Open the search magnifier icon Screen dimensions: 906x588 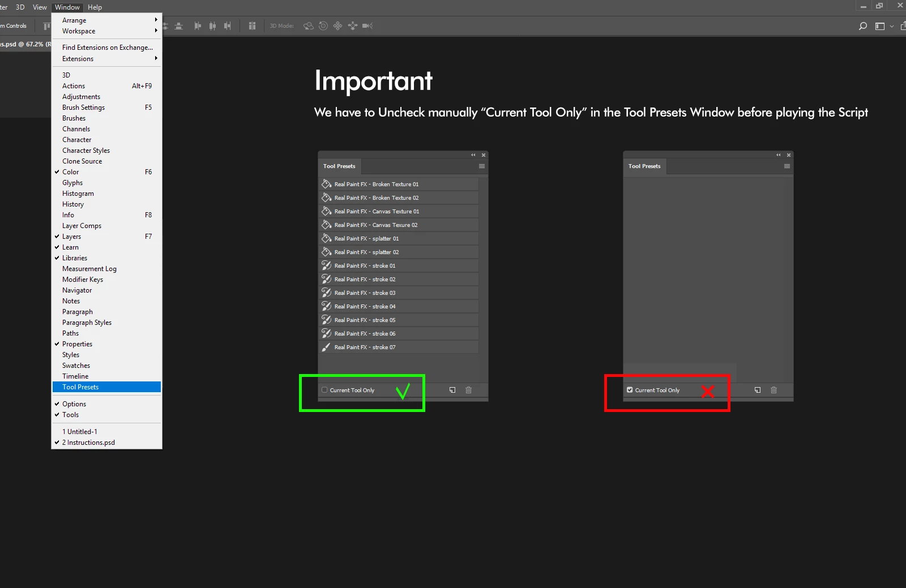click(863, 26)
